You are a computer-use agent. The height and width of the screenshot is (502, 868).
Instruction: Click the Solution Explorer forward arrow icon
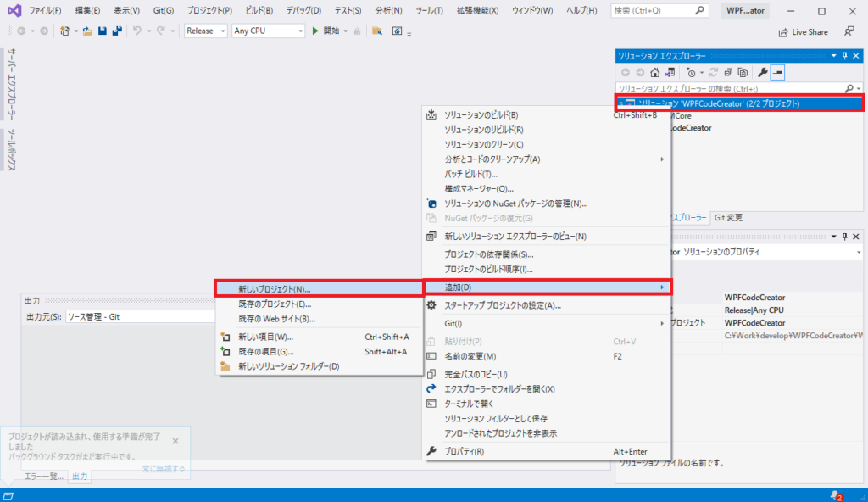pos(640,73)
